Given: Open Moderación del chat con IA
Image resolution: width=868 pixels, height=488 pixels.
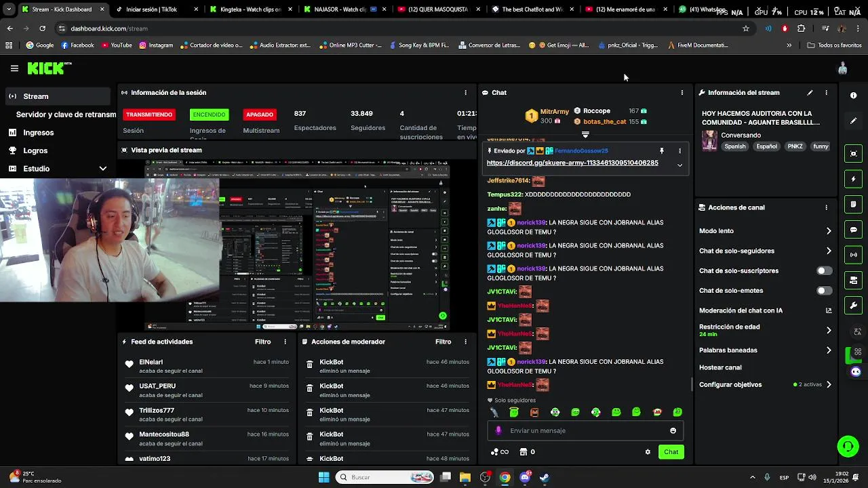Looking at the screenshot, I should 765,310.
